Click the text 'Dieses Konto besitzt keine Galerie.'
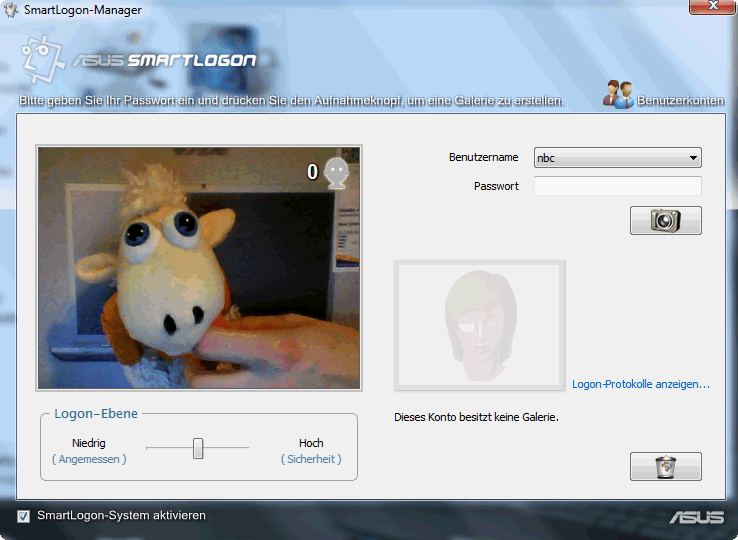Image resolution: width=738 pixels, height=540 pixels. (476, 417)
